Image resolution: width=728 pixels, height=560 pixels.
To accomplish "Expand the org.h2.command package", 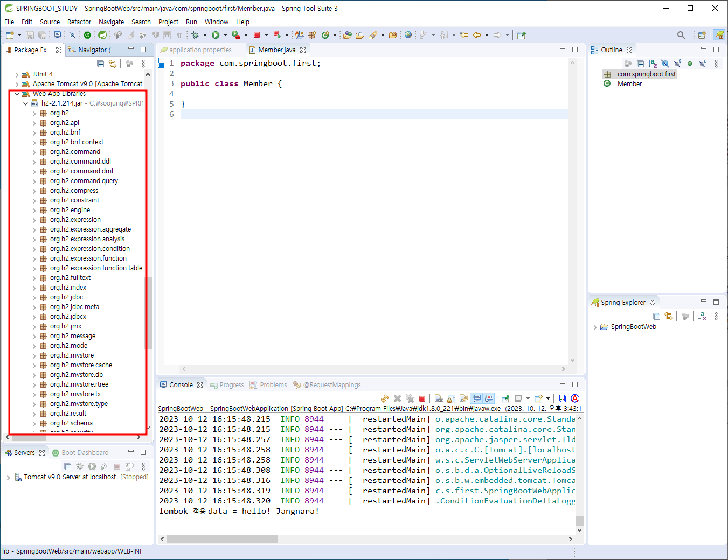I will [34, 152].
